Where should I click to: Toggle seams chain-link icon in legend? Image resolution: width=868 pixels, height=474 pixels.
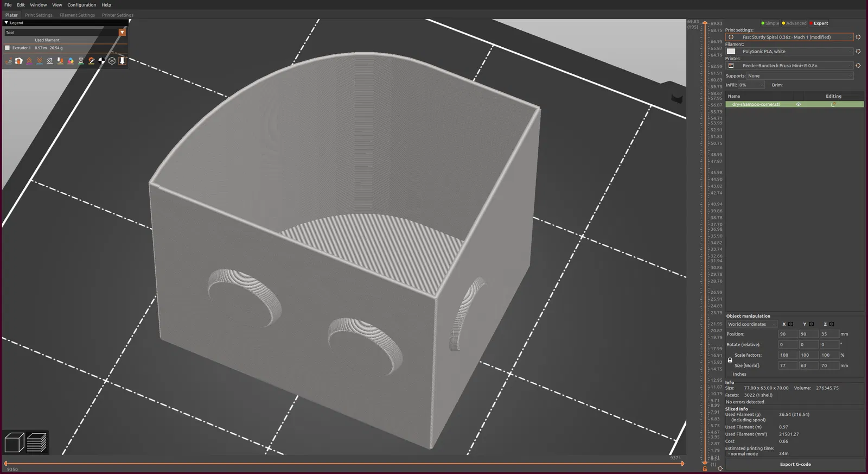tap(50, 61)
